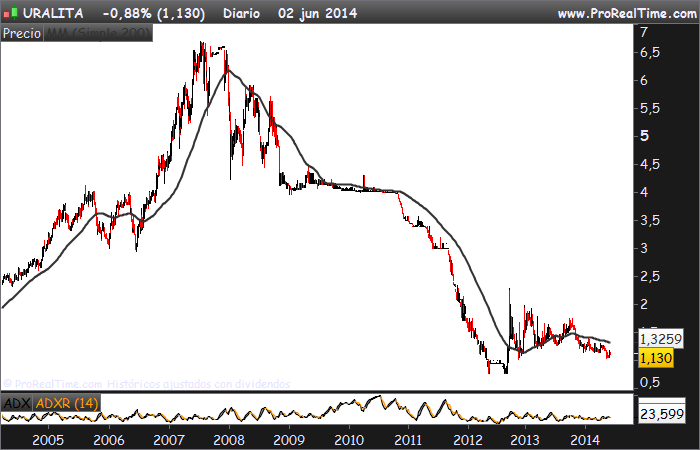Select the Precio indicator tab

tap(22, 33)
